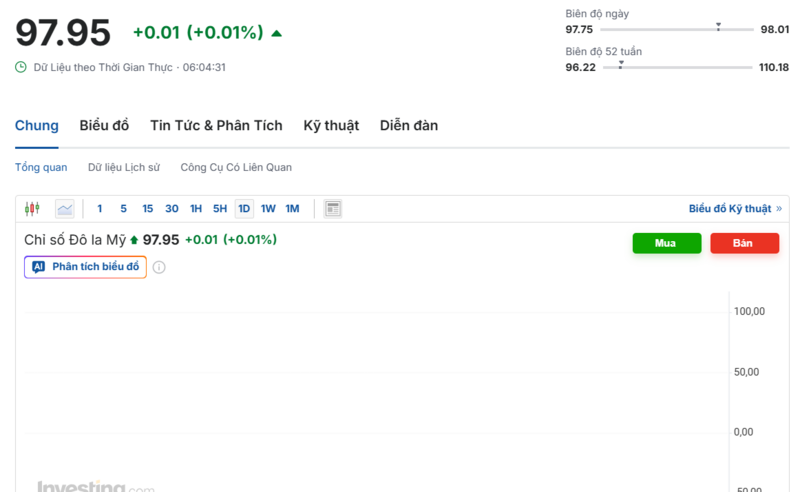
Task: Switch to Tin Tức & Phân Tích tab
Action: (x=216, y=126)
